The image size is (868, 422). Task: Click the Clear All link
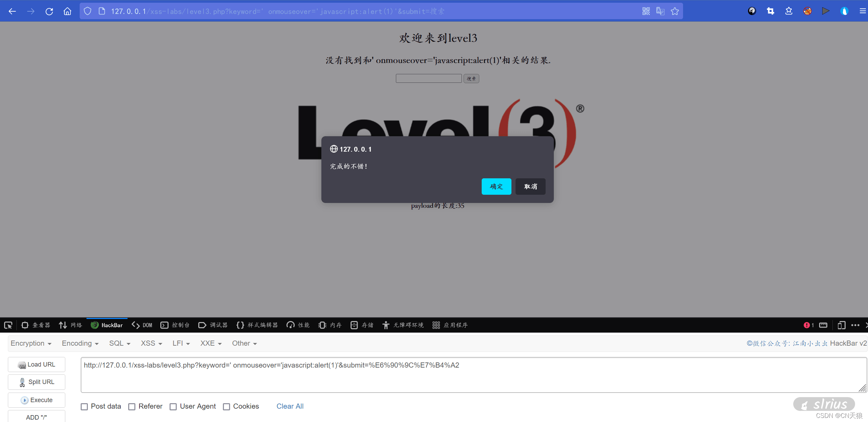click(290, 406)
